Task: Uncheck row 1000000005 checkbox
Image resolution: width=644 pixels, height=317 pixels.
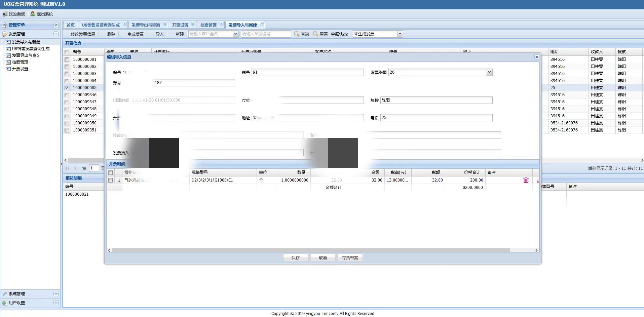Action: coord(67,88)
